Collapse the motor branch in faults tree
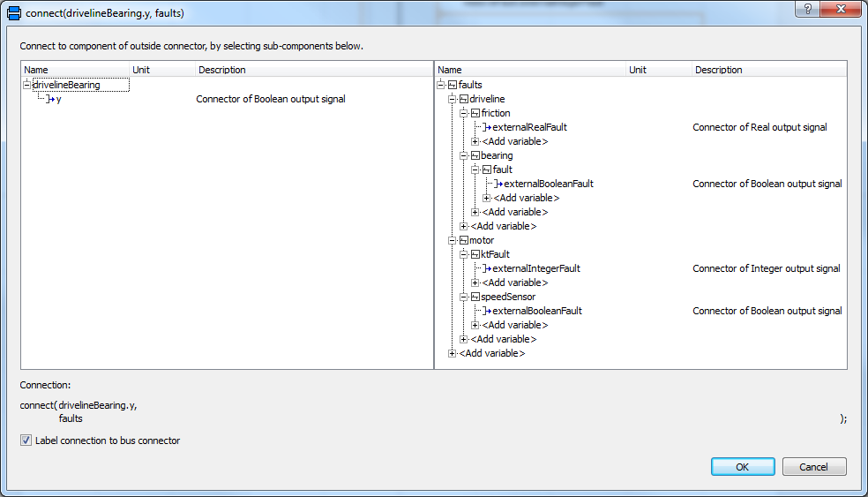The image size is (868, 497). (x=453, y=240)
